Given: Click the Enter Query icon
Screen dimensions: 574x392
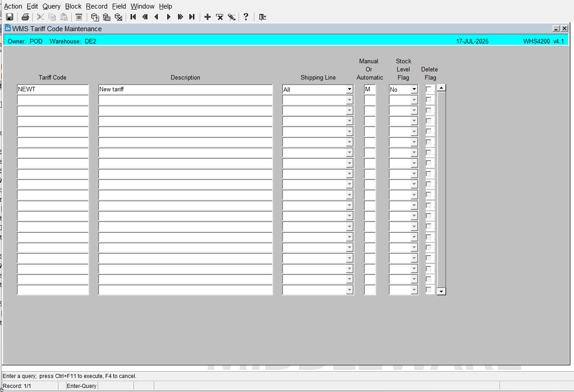Looking at the screenshot, I should coord(95,17).
